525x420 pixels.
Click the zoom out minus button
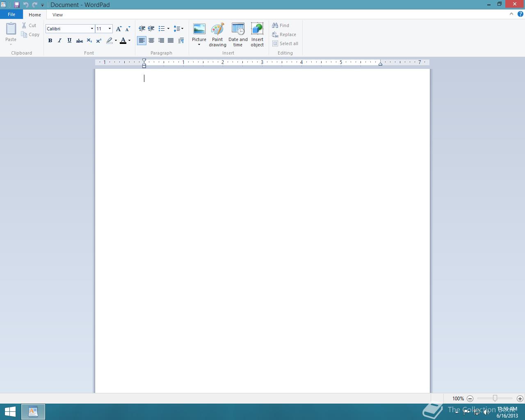tap(470, 399)
